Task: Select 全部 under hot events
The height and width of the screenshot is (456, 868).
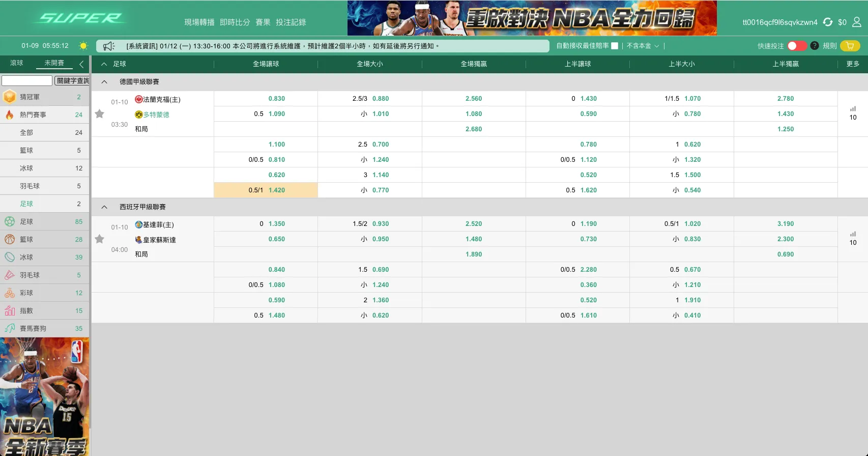Action: [45, 132]
